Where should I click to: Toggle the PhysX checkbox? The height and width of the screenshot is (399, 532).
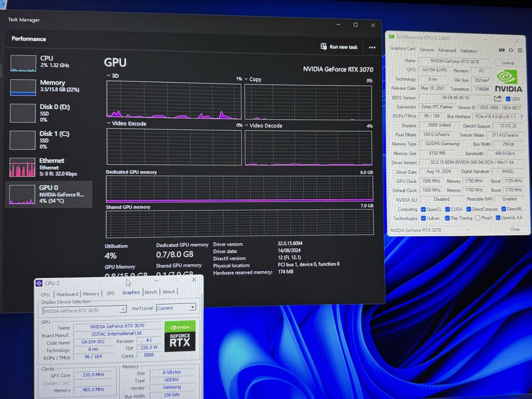click(478, 218)
